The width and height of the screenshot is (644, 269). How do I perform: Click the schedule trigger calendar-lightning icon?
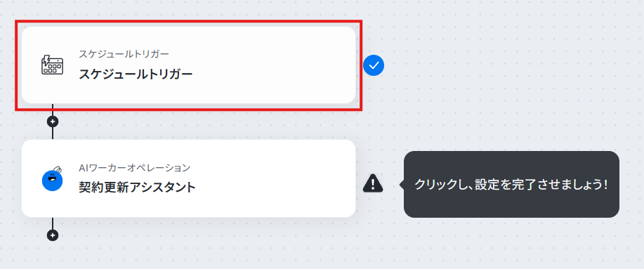(52, 65)
